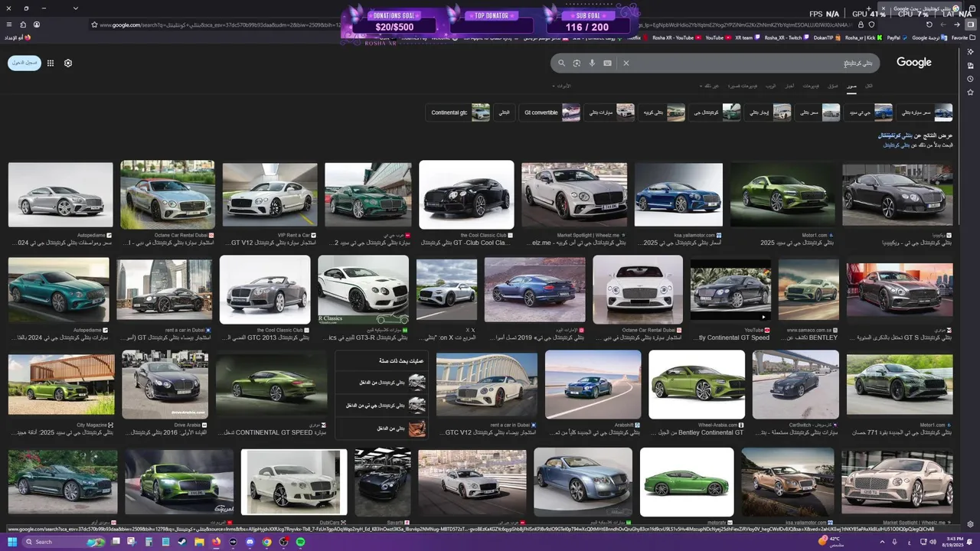Screen dimensions: 980x551
Task: Switch to the Videos tab
Action: pos(811,86)
